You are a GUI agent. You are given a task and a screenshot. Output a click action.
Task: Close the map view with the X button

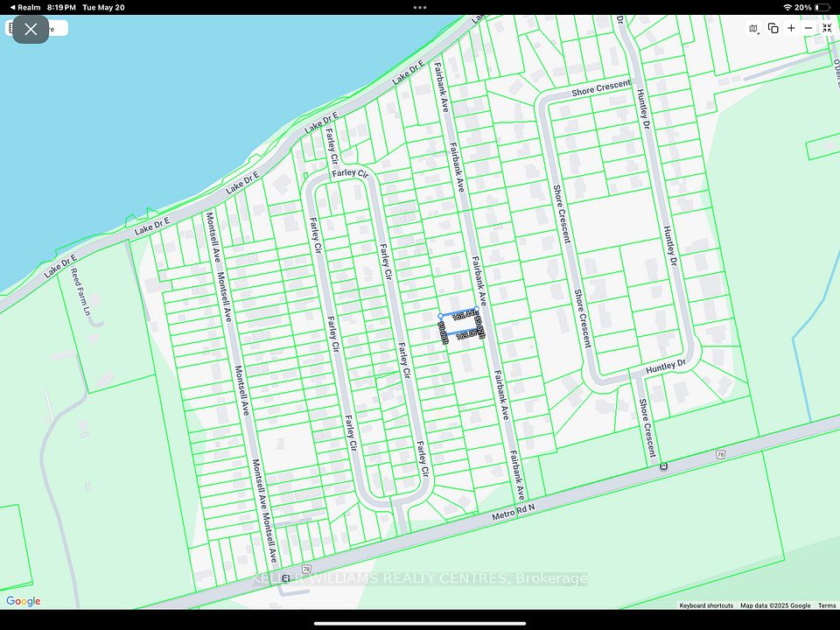31,29
